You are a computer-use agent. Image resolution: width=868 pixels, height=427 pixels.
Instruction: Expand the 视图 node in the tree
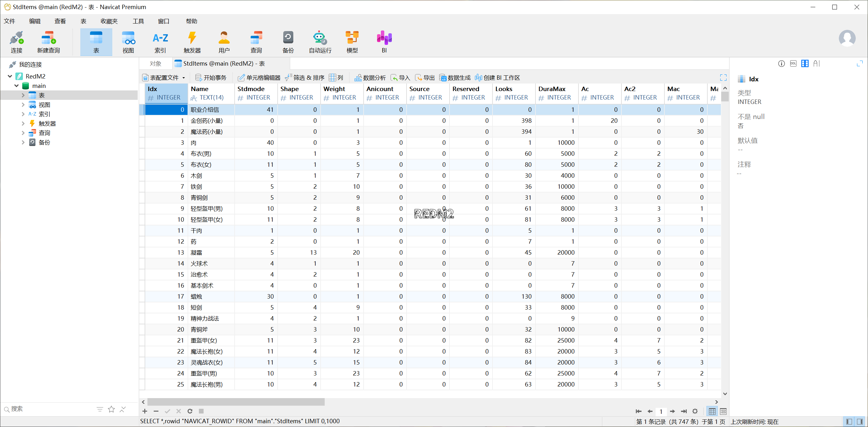[23, 105]
